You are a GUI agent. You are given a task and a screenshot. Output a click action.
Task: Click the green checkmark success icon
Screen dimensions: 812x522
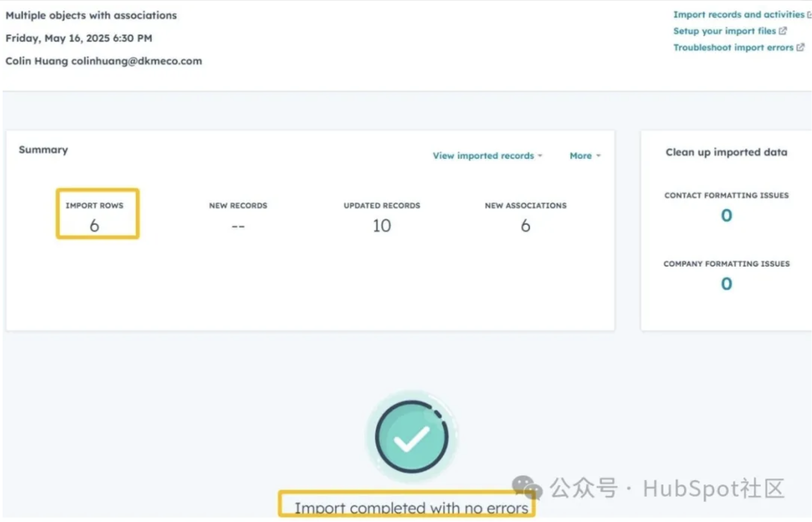[x=412, y=437]
